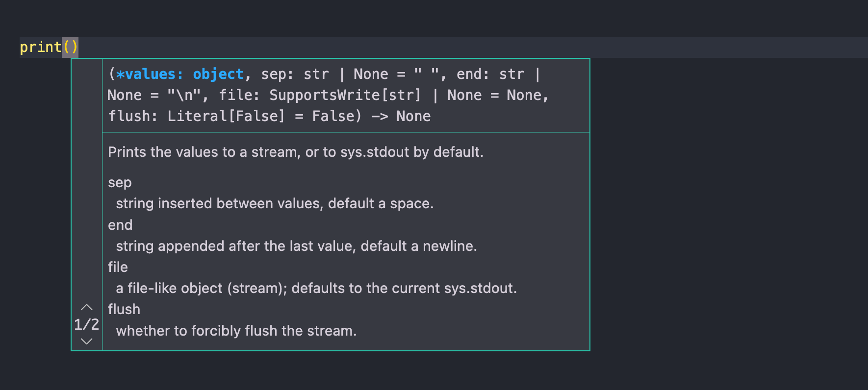This screenshot has width=868, height=390.
Task: Click the sep: str parameter in signature
Action: (x=295, y=74)
